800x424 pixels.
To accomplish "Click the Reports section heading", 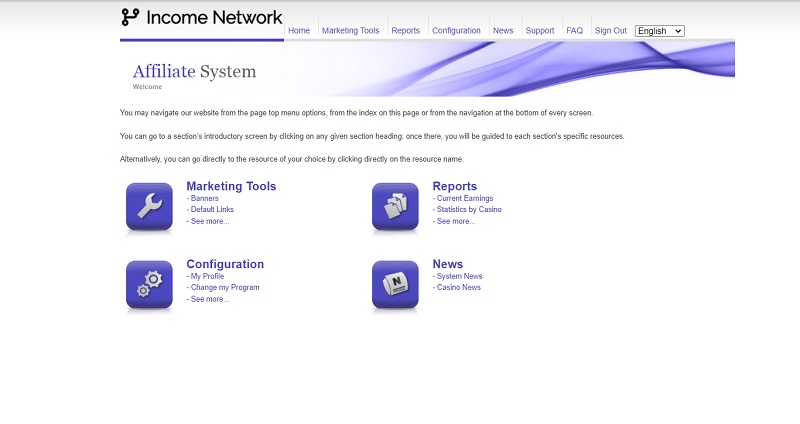I will [x=455, y=186].
